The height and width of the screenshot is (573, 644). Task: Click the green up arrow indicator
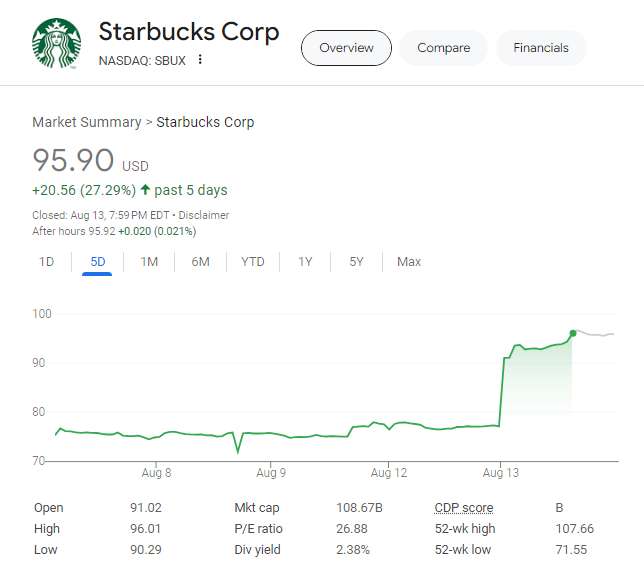tap(146, 190)
